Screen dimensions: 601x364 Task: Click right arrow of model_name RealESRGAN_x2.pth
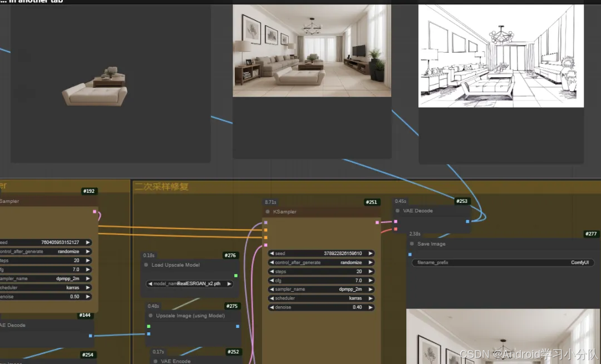[229, 284]
